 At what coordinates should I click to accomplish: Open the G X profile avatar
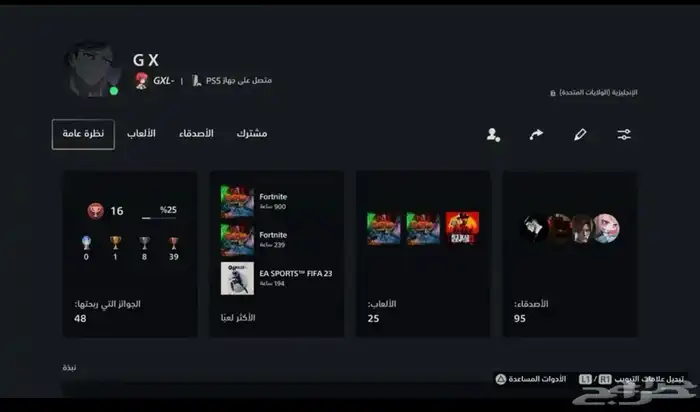point(93,69)
